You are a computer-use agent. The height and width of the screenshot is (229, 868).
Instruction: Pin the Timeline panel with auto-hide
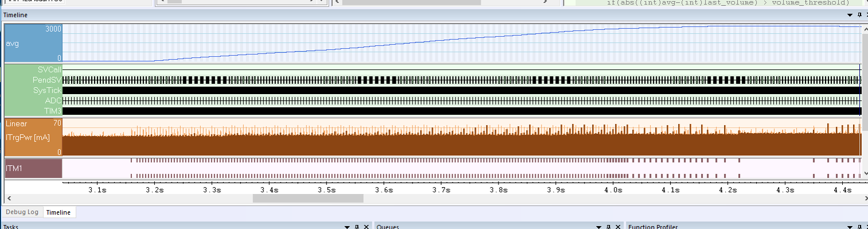click(x=859, y=15)
